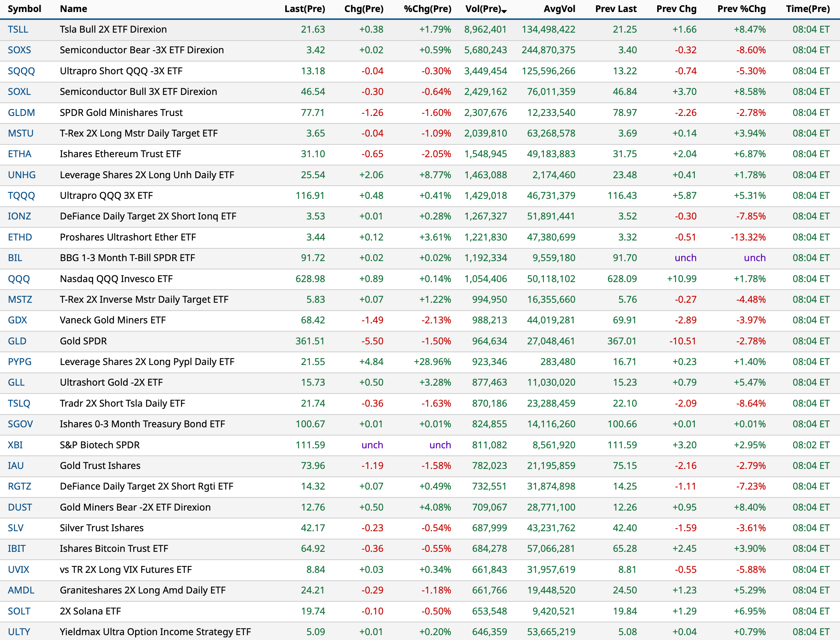Open the SQQQ quote page
The height and width of the screenshot is (640, 840).
(21, 71)
